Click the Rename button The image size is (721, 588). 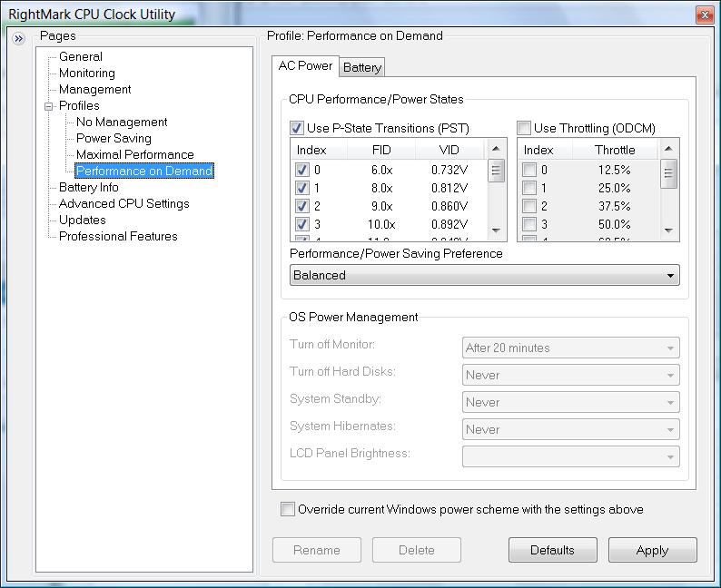pos(317,550)
